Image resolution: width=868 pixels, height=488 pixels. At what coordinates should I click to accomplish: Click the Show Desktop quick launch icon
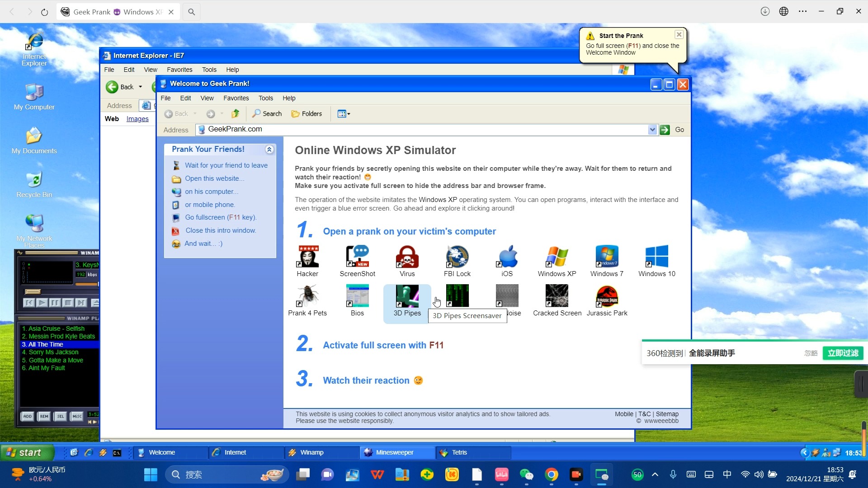pos(74,453)
